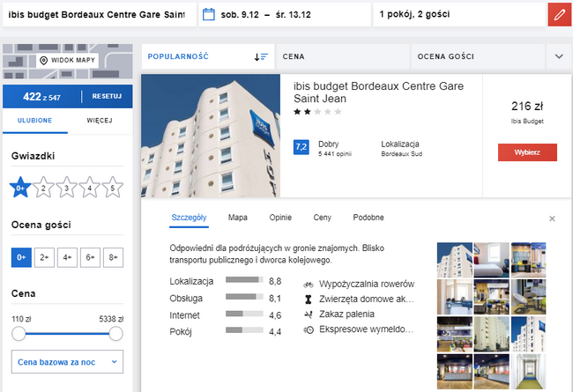Filter by 2 stars
Viewport: 573px width, 392px height.
coord(43,188)
